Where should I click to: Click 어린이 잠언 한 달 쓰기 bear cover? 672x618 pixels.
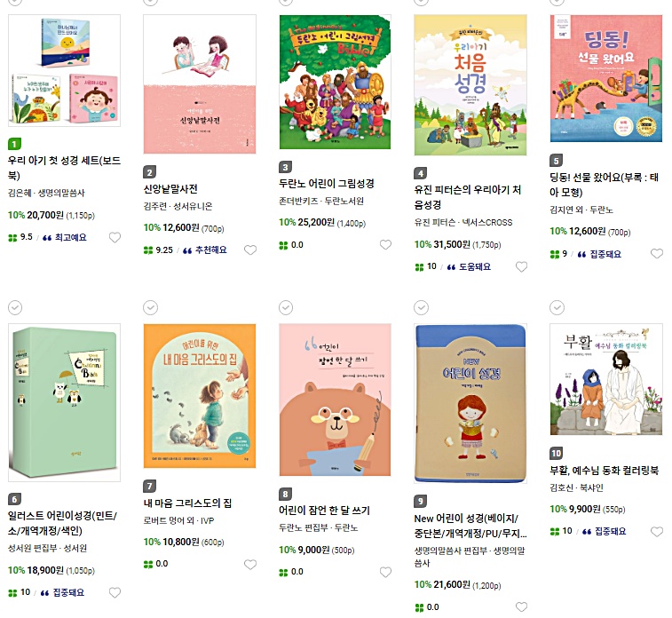coord(336,400)
